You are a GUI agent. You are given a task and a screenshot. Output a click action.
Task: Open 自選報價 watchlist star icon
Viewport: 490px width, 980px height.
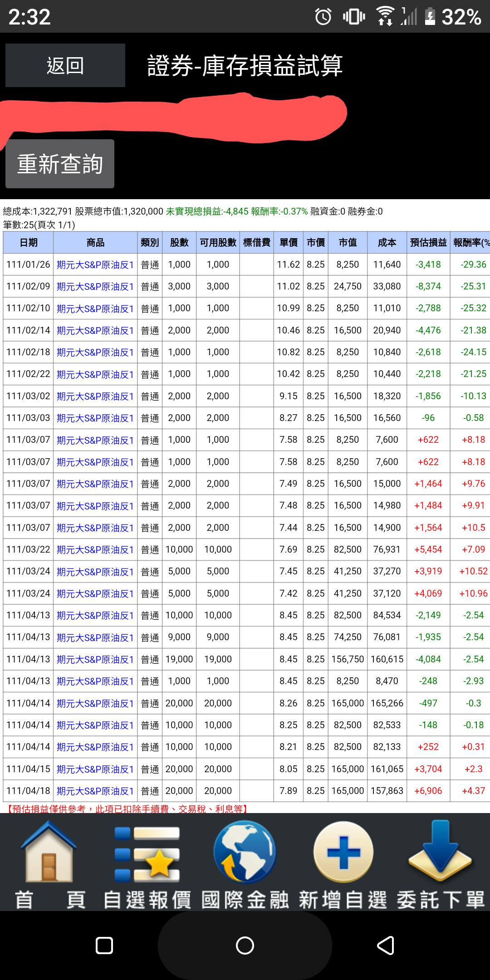coord(147,853)
